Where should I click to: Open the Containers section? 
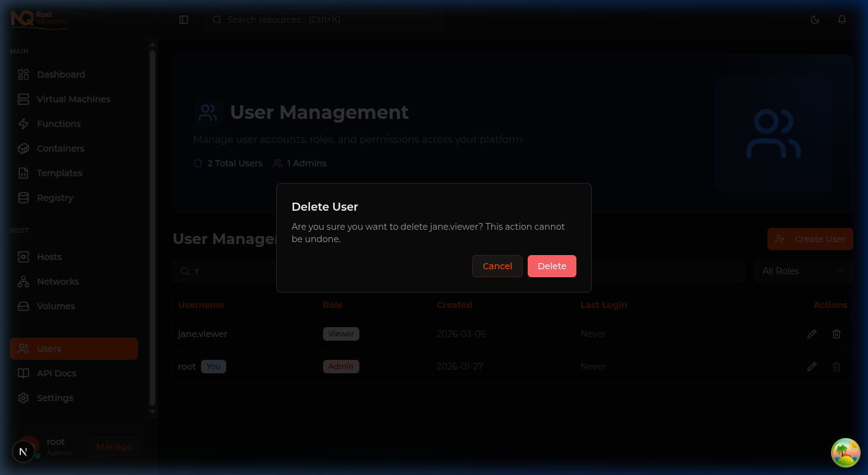pyautogui.click(x=60, y=148)
